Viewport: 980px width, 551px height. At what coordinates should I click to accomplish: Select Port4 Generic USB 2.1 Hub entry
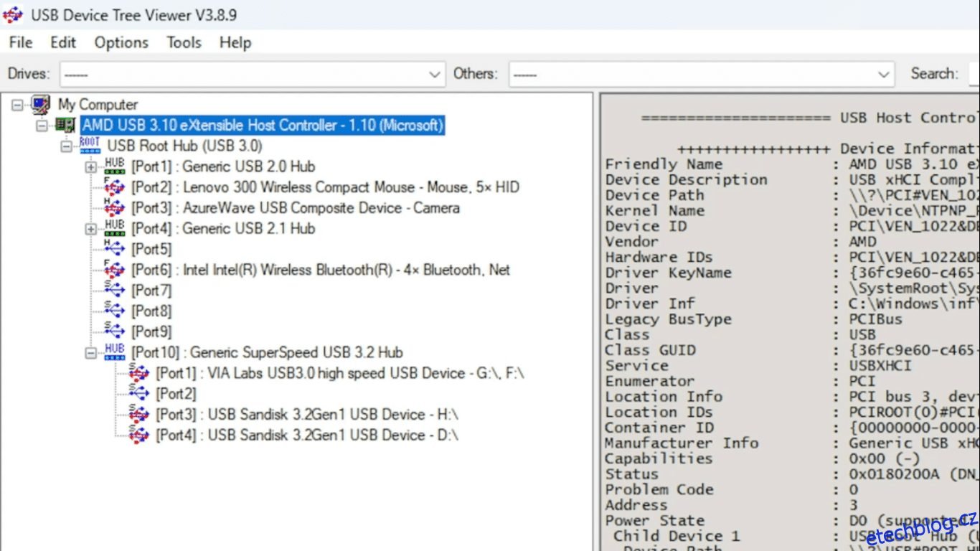pos(223,229)
